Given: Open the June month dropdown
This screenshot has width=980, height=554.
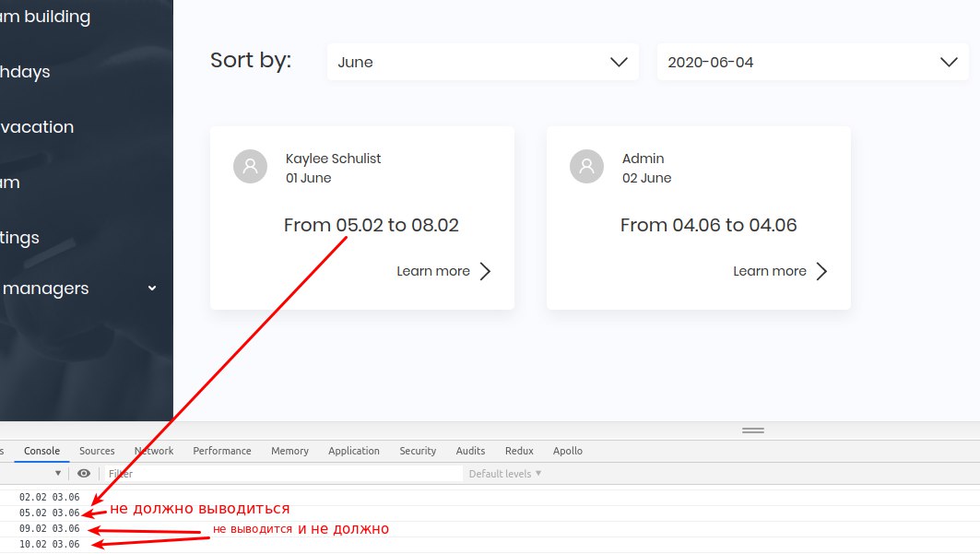Looking at the screenshot, I should 482,62.
